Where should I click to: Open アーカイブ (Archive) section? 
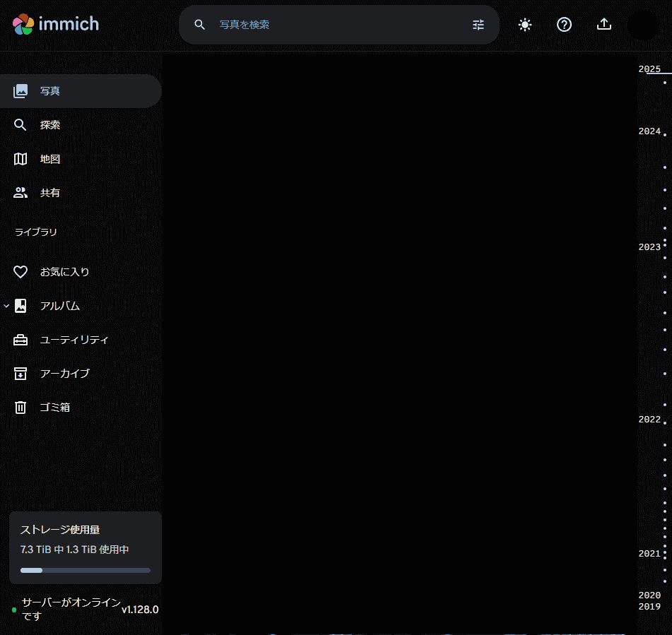click(64, 374)
